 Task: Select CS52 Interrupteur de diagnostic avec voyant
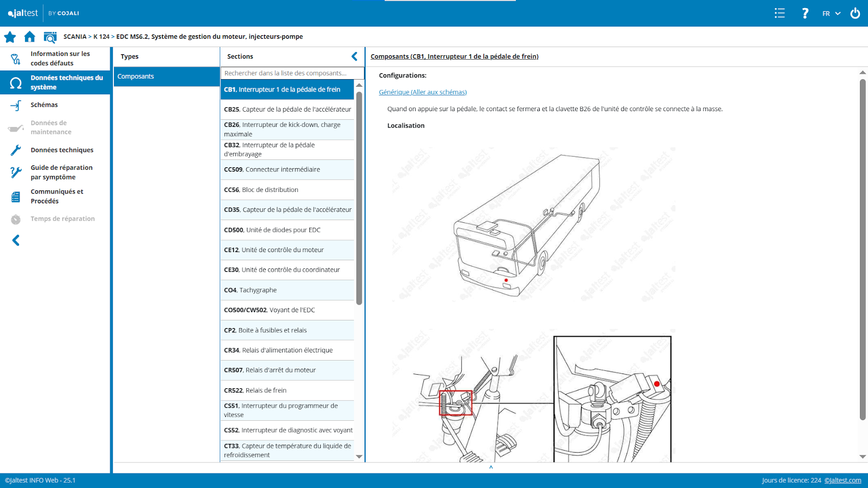(288, 431)
